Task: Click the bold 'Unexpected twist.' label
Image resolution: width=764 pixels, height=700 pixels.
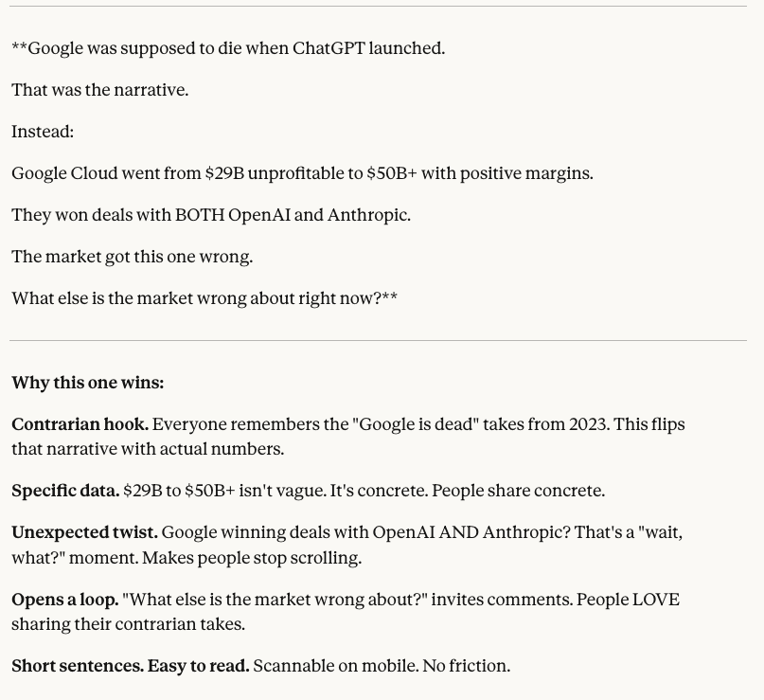Action: (x=84, y=532)
